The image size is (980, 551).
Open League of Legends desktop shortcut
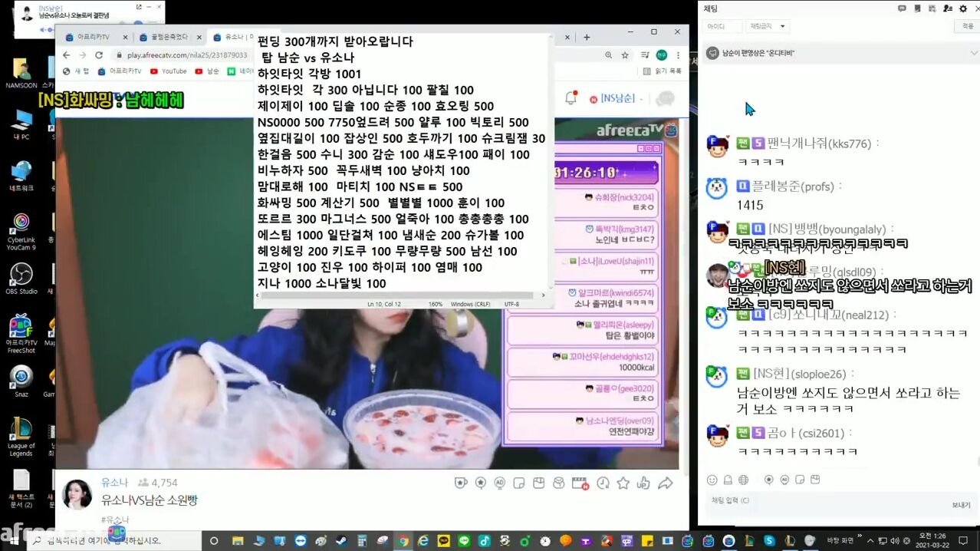(x=21, y=437)
